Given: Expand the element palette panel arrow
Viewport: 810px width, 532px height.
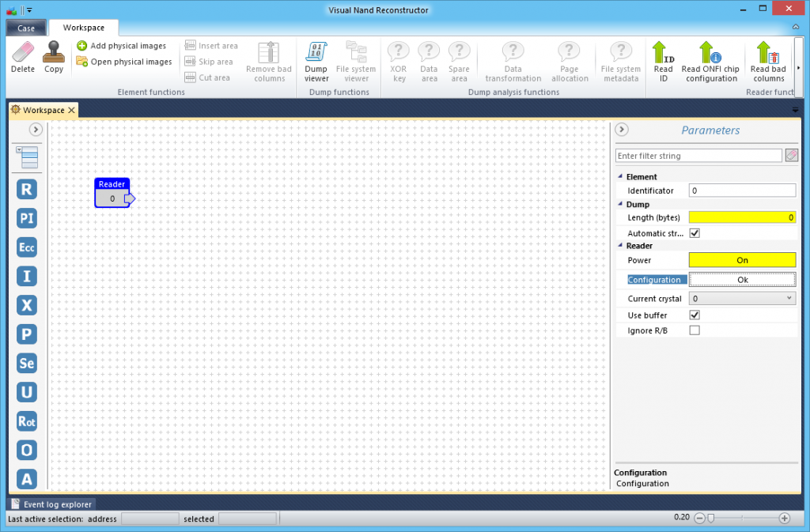Looking at the screenshot, I should (35, 130).
